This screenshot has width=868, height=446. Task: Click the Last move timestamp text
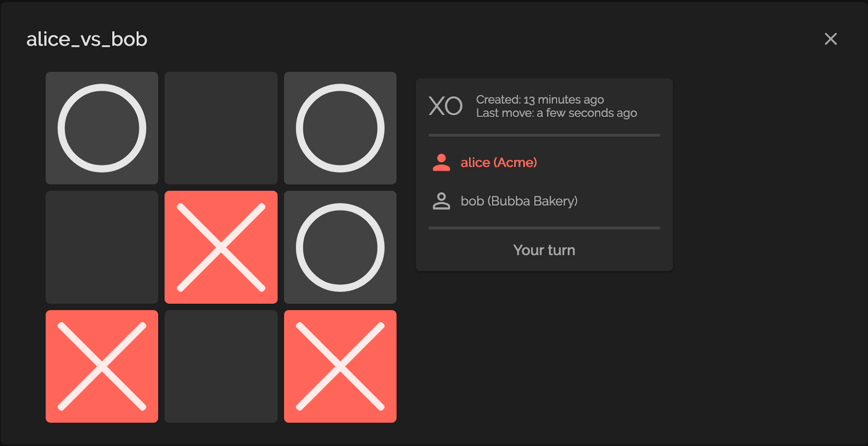pyautogui.click(x=556, y=113)
